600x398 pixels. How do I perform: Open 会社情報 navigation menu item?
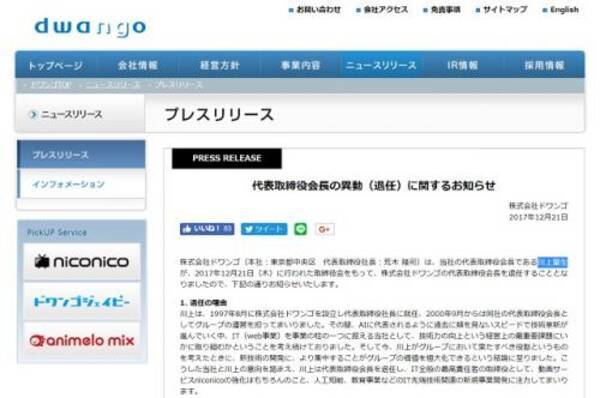[x=137, y=65]
